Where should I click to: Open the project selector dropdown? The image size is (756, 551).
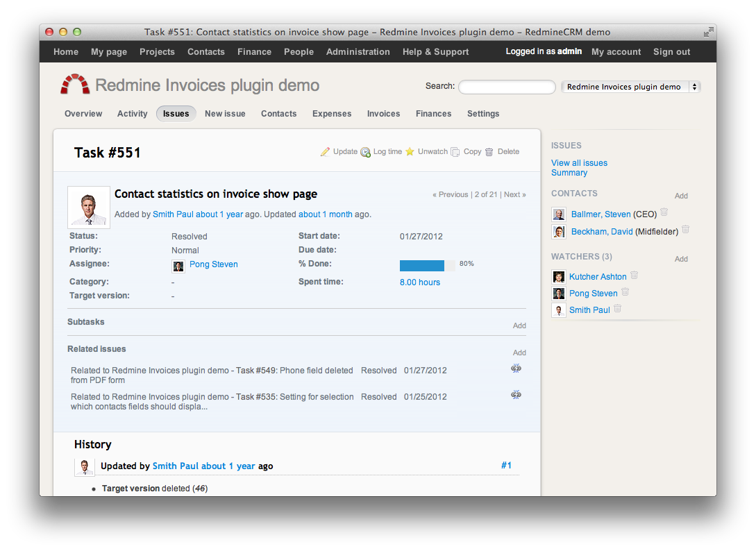(x=630, y=87)
